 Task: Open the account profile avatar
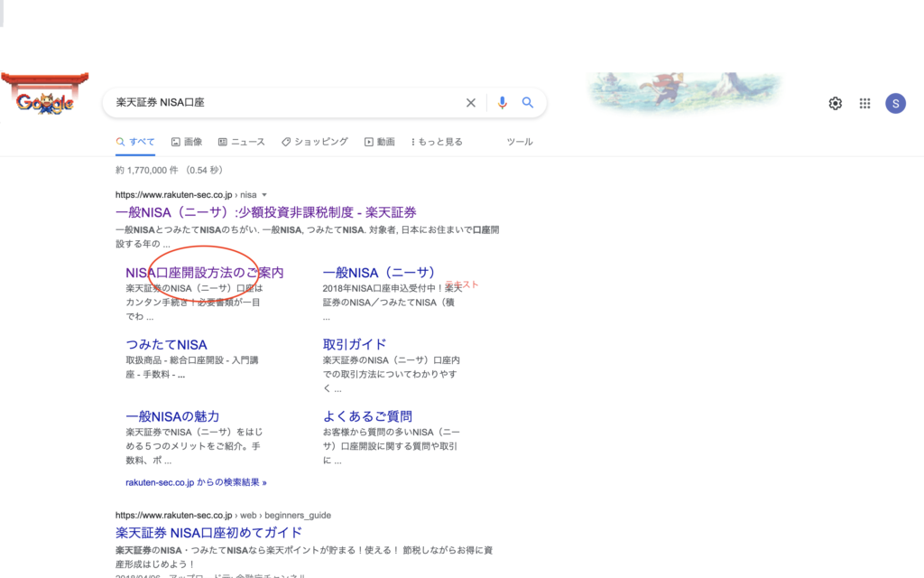click(895, 103)
